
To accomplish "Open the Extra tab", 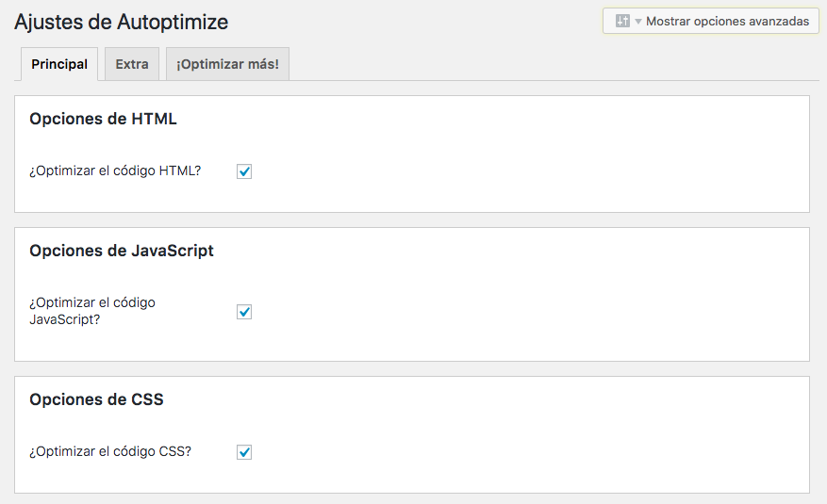I will coord(132,64).
